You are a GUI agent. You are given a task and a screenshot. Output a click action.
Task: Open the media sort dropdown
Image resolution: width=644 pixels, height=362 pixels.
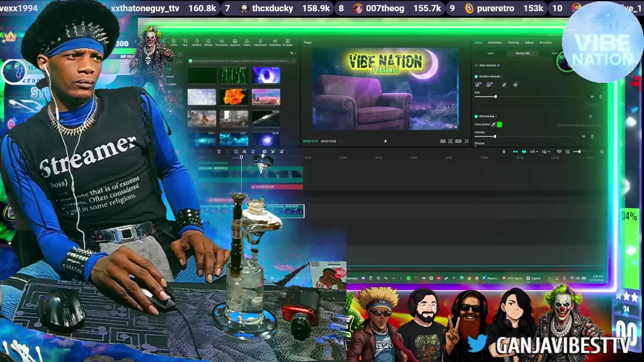click(x=293, y=53)
